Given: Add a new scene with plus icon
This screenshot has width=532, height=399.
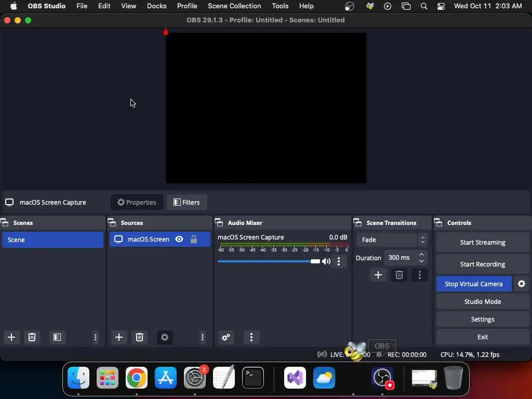Looking at the screenshot, I should [11, 337].
